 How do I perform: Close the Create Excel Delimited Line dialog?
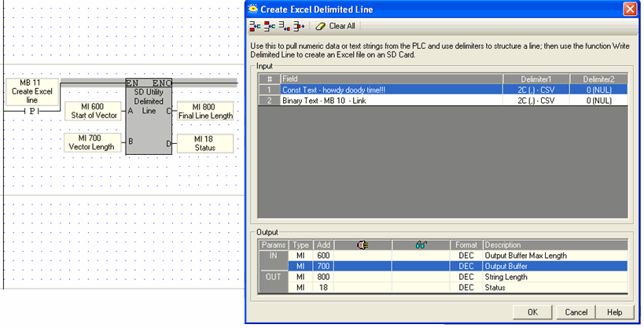[629, 9]
